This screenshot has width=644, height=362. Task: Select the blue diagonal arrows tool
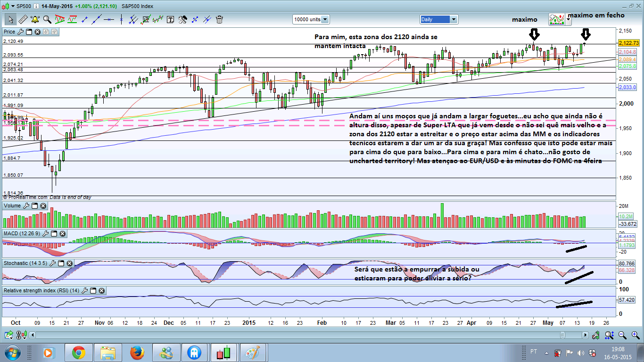[x=195, y=19]
